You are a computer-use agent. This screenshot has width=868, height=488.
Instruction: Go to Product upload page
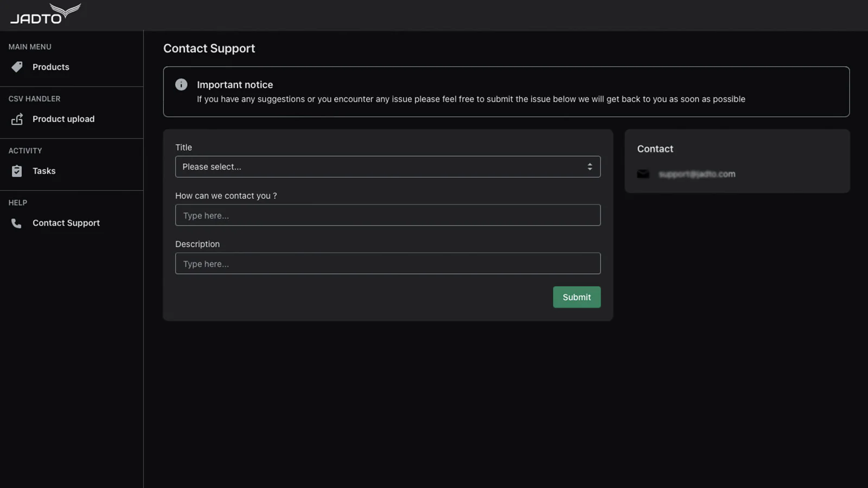coord(63,119)
